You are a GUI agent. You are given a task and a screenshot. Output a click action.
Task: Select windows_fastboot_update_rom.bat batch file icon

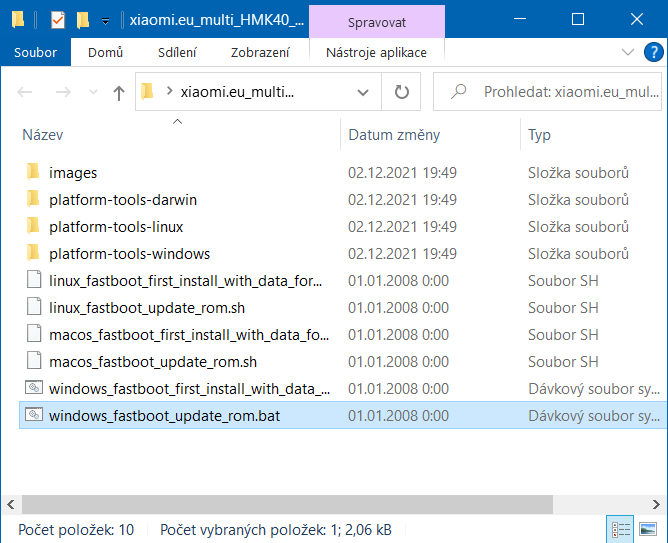coord(34,414)
